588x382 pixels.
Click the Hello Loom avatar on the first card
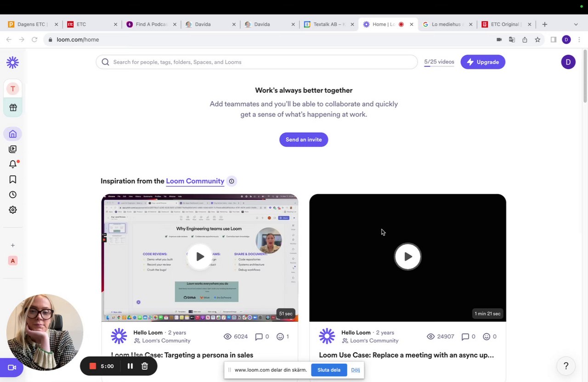coord(119,336)
